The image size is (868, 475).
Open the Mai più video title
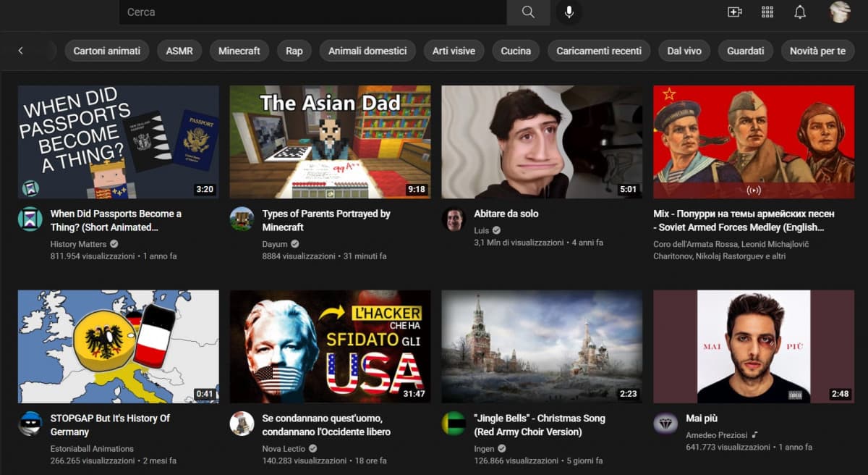702,419
